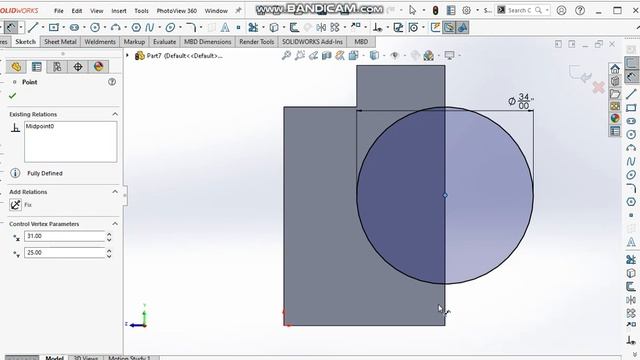Open dropdown arrow next to Rectangle tool
The width and height of the screenshot is (640, 360).
[x=63, y=27]
